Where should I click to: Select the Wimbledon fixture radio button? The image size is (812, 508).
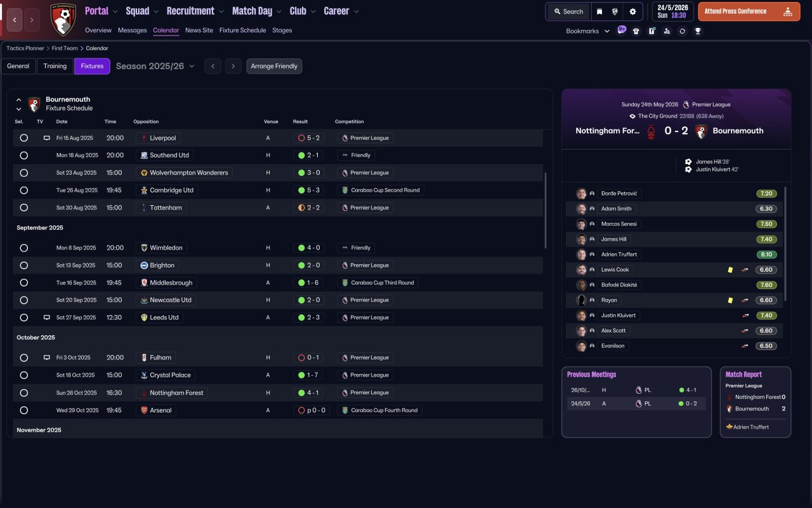(24, 248)
